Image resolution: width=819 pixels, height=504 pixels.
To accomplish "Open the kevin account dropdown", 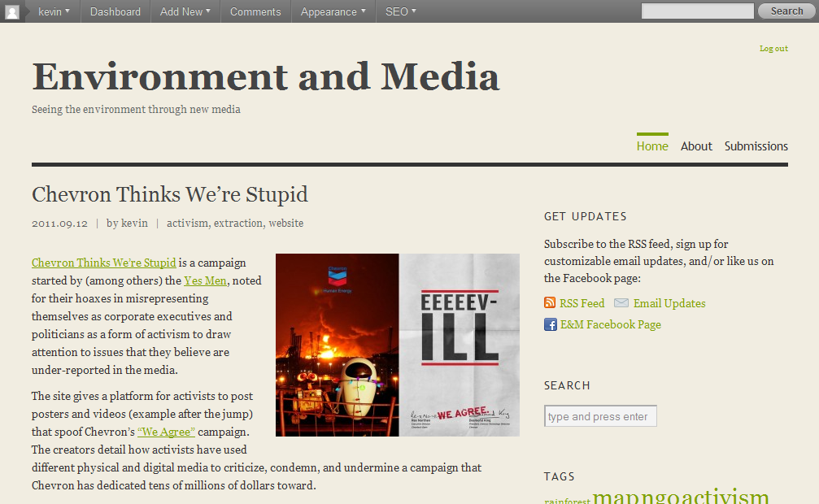I will [x=54, y=11].
